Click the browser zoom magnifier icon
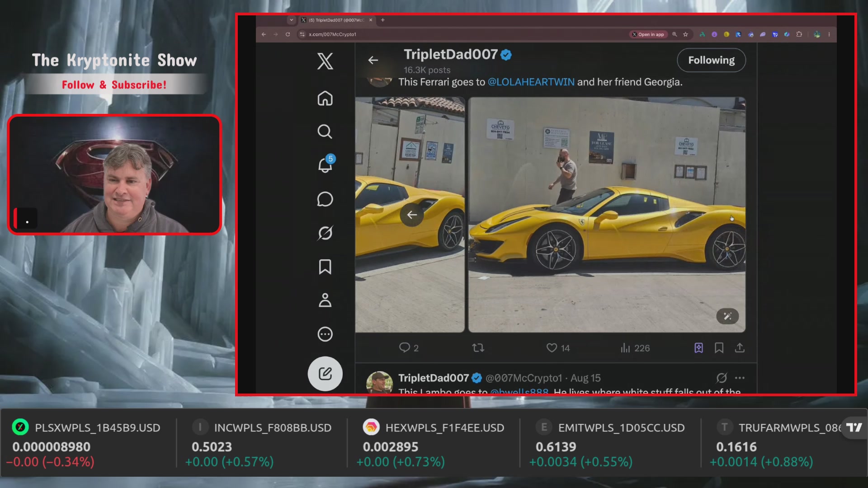Image resolution: width=868 pixels, height=488 pixels. (675, 34)
